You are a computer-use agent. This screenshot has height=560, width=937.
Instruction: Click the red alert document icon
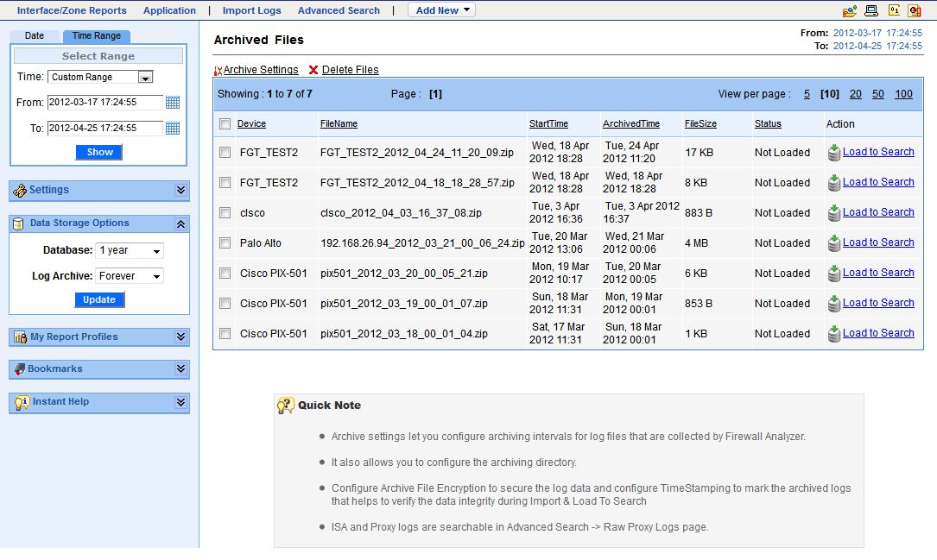pyautogui.click(x=915, y=10)
